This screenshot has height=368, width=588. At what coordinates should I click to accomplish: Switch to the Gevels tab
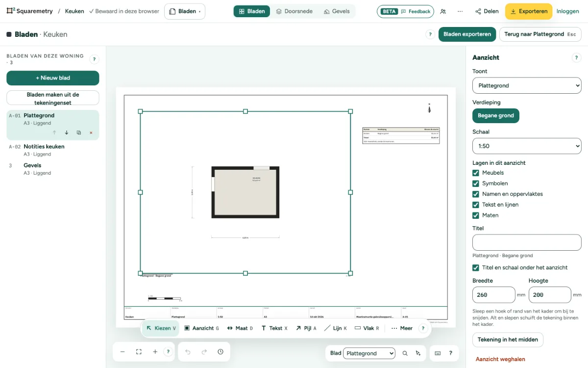coord(337,11)
